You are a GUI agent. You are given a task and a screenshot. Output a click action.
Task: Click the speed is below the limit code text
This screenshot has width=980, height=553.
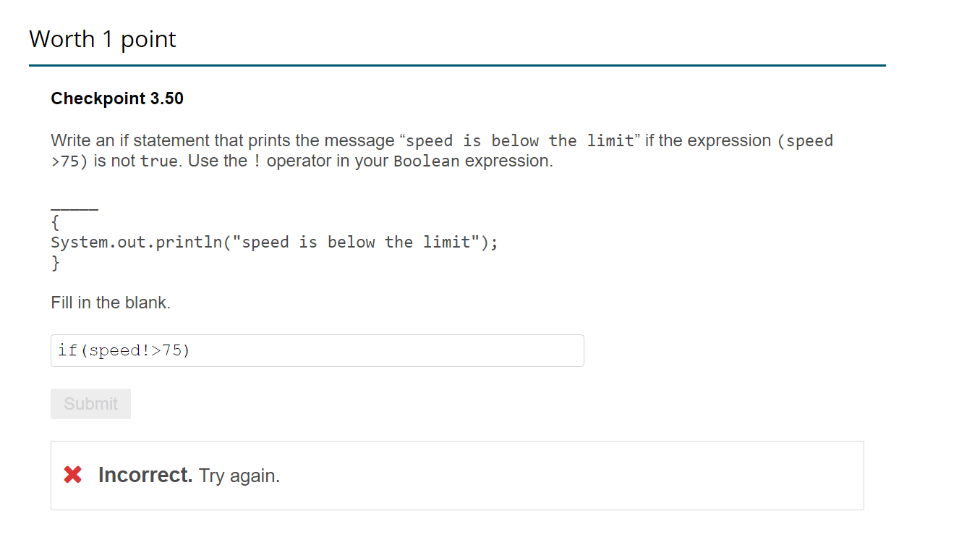click(519, 140)
